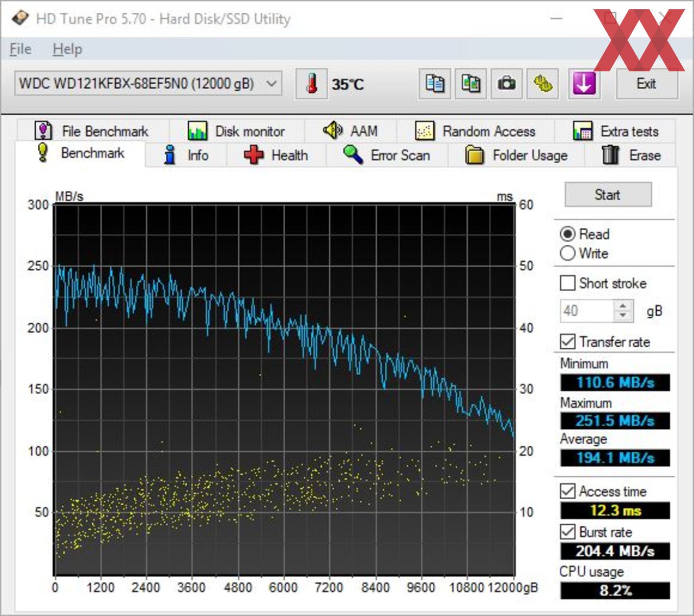The width and height of the screenshot is (694, 616).
Task: Click the HD Tune Pro title bar icon
Action: pyautogui.click(x=21, y=19)
